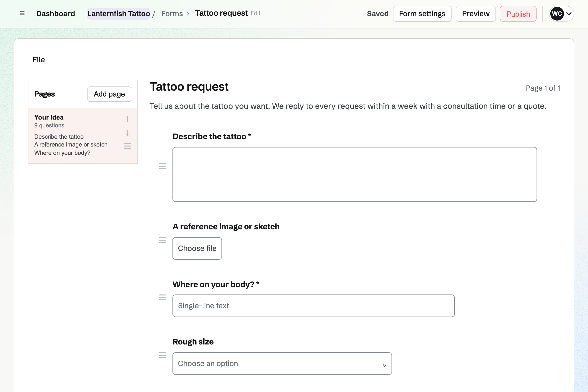The width and height of the screenshot is (588, 392).
Task: Open the hamburger menu icon
Action: tap(22, 13)
